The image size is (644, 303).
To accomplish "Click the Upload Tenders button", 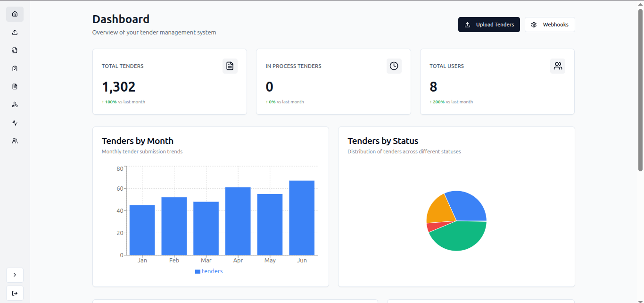I will click(x=489, y=25).
